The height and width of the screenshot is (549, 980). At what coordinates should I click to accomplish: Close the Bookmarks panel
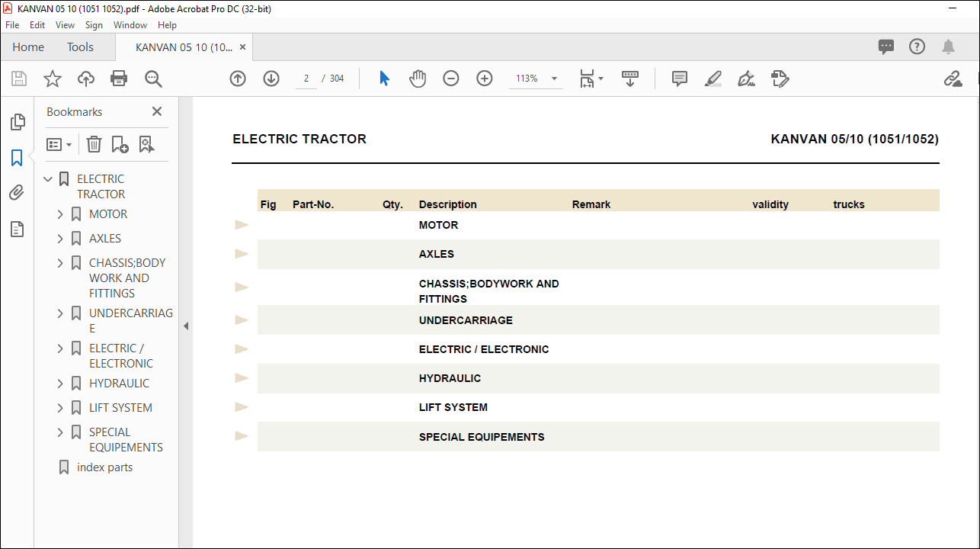pyautogui.click(x=157, y=111)
